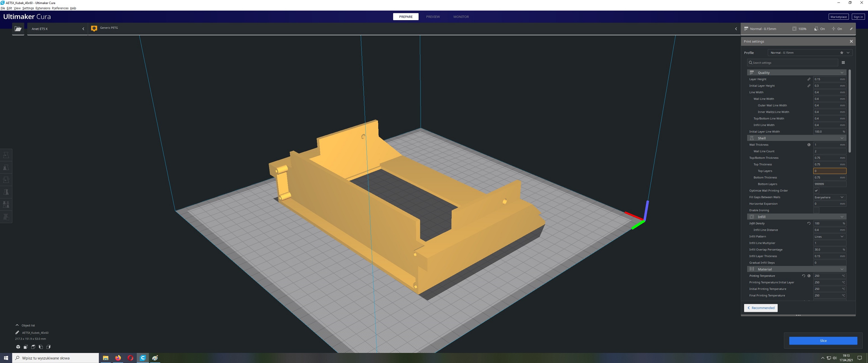Click the Layer Height value field
This screenshot has height=363, width=868.
(x=830, y=79)
